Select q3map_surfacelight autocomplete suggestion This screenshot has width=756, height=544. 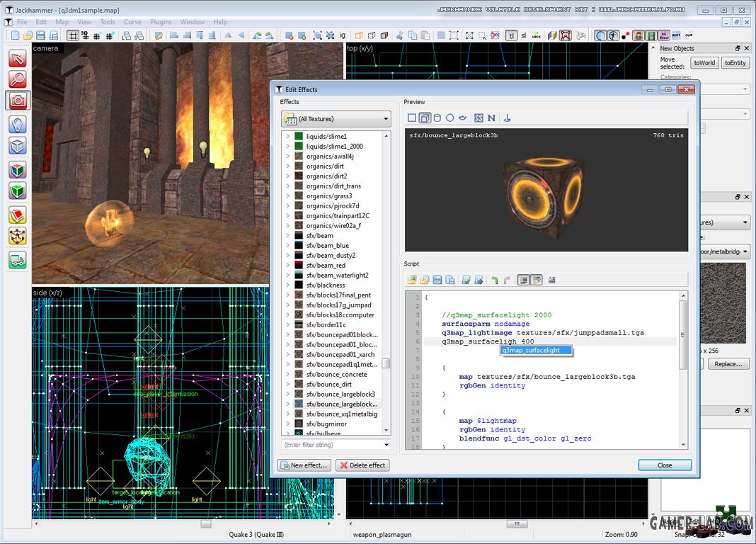click(x=536, y=350)
